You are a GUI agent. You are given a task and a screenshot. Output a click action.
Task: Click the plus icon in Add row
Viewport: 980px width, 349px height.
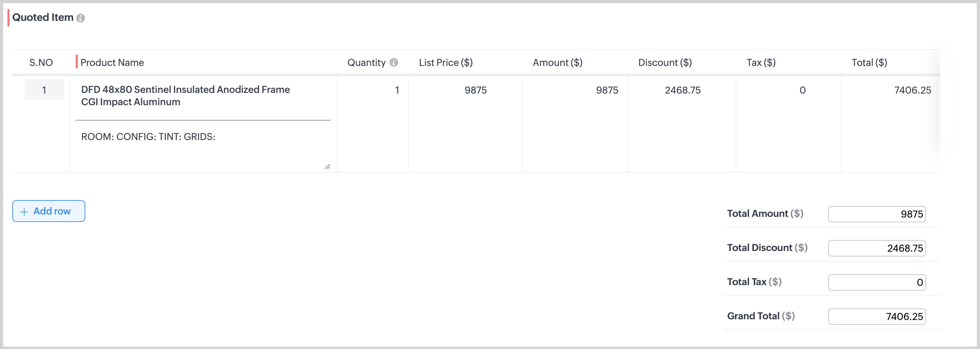tap(24, 212)
